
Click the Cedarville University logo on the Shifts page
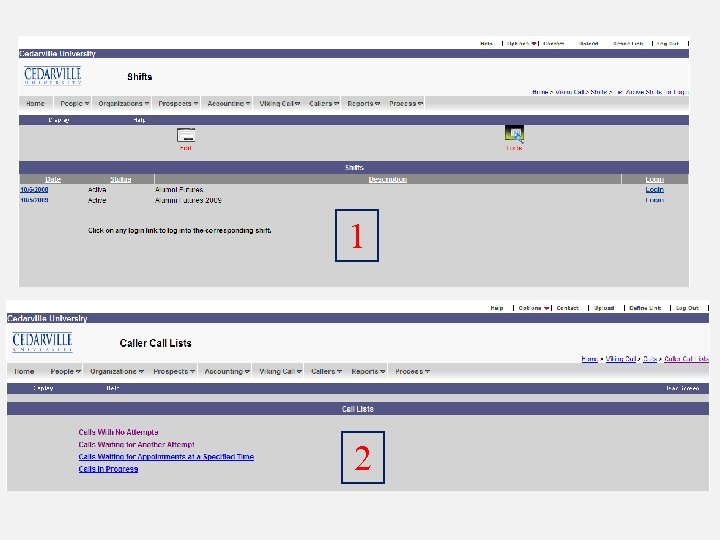(52, 75)
